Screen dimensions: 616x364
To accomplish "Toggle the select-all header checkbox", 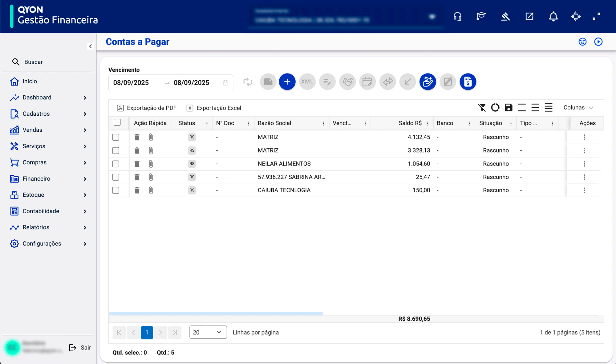I will [x=117, y=122].
